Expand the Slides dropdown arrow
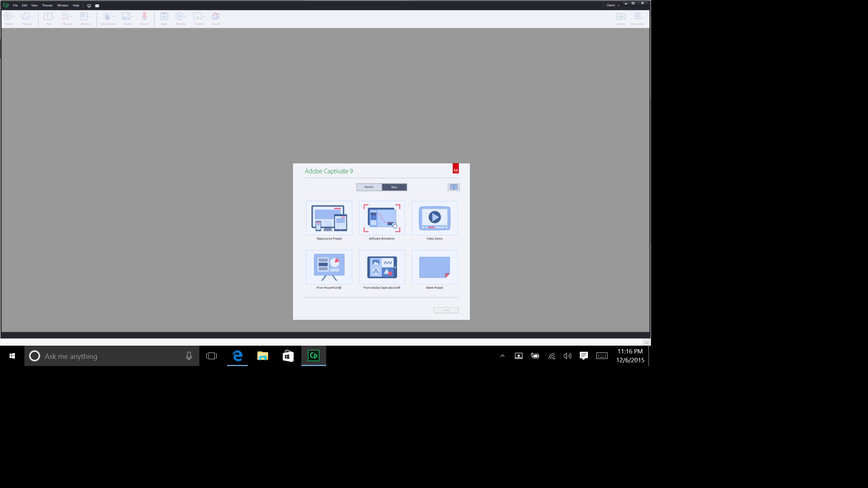 (x=14, y=16)
